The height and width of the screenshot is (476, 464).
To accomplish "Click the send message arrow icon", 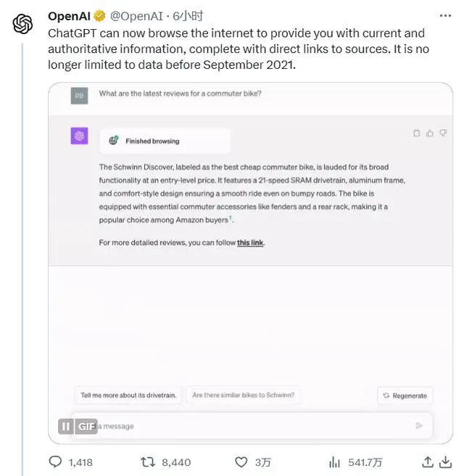I will tap(418, 426).
